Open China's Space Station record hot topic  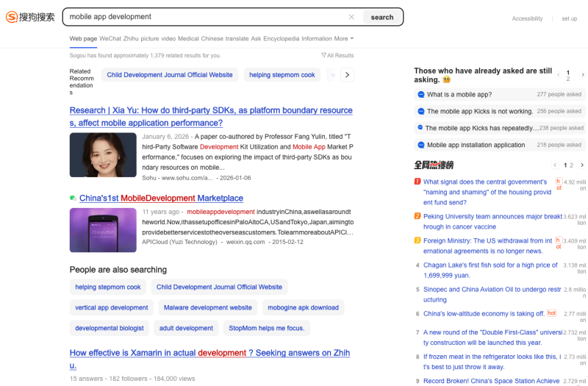[491, 381]
